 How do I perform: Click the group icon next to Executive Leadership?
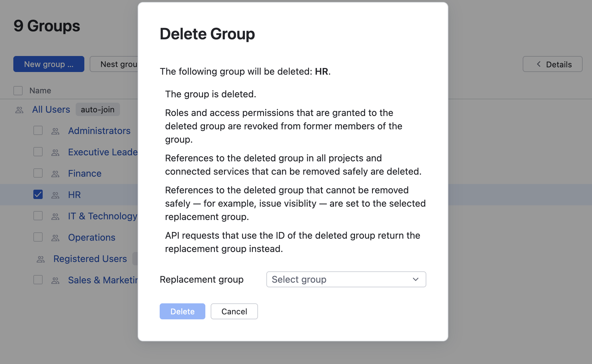tap(55, 153)
